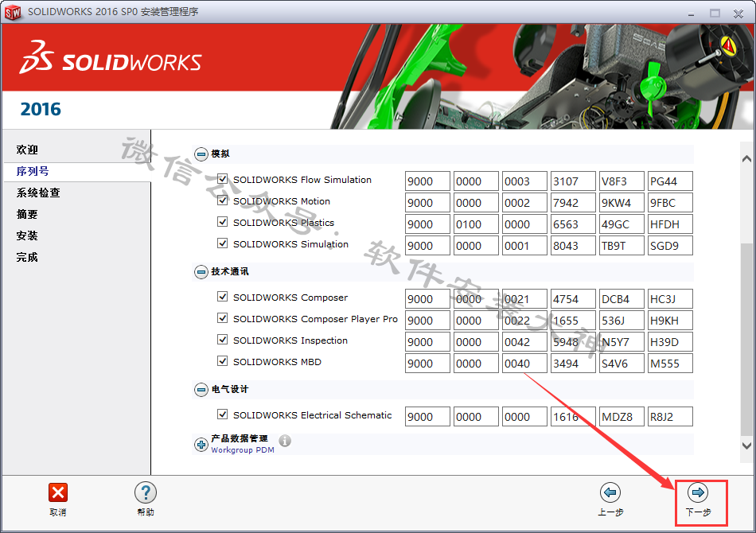Viewport: 756px width, 533px height.
Task: Click the vertical scrollbar thumb
Action: click(x=746, y=340)
